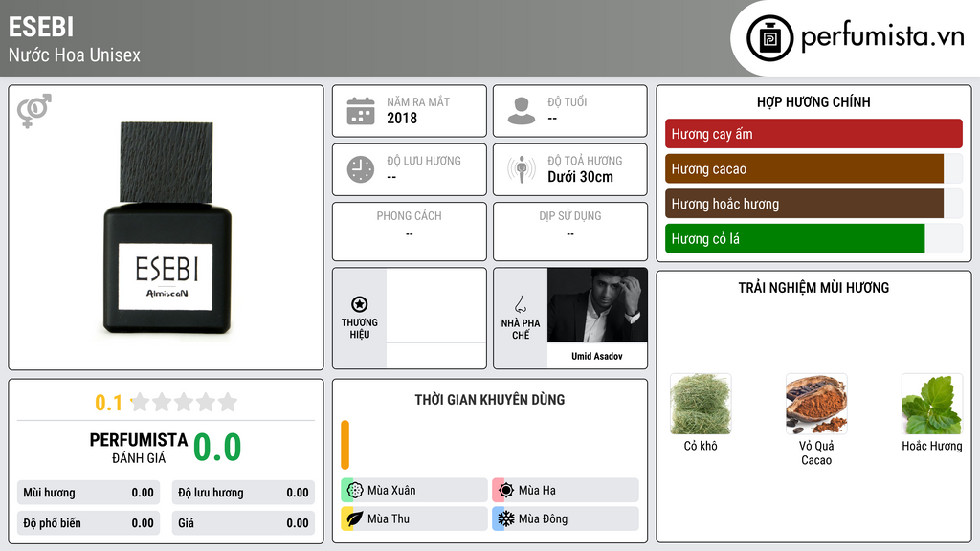Click the ESEBI perfume bottle image

pos(167,228)
